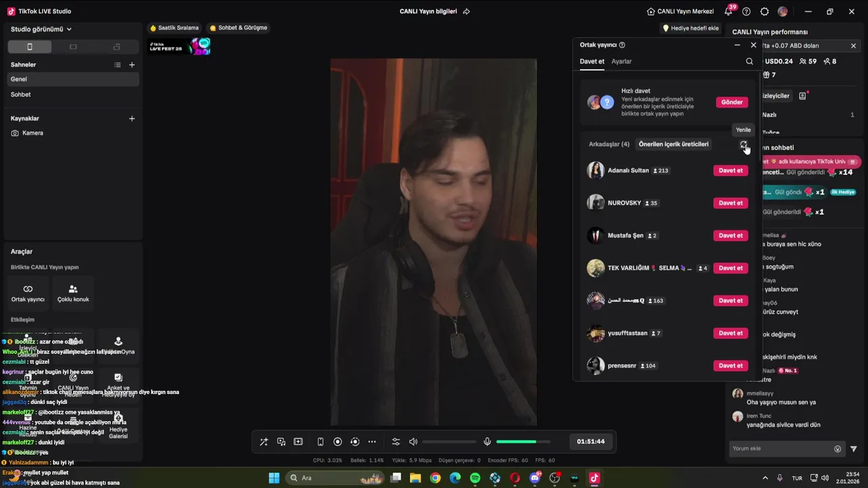Click the TikTok LIVE Fest 25 banner

180,47
